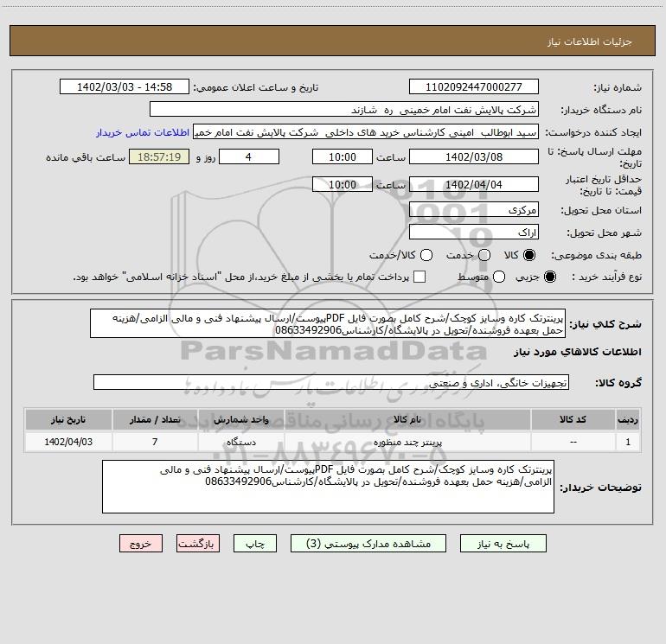Click the quantity cell showing 7
The width and height of the screenshot is (666, 644).
[x=155, y=442]
